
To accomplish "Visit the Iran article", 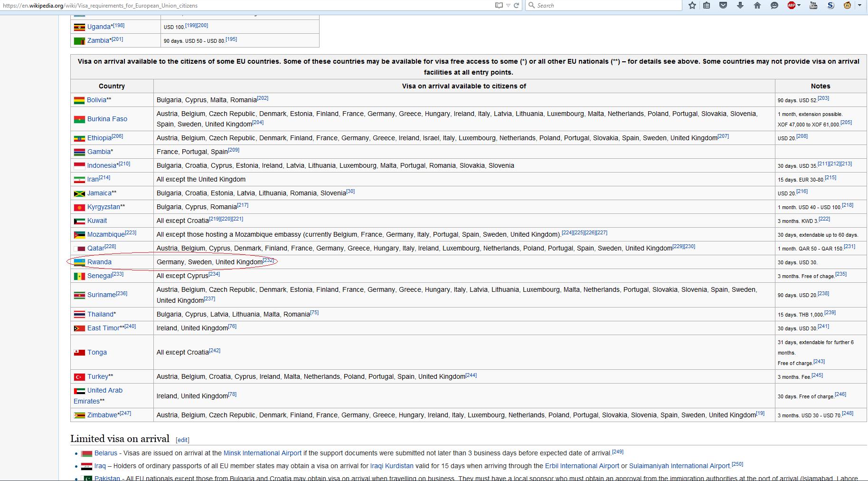I will 93,179.
